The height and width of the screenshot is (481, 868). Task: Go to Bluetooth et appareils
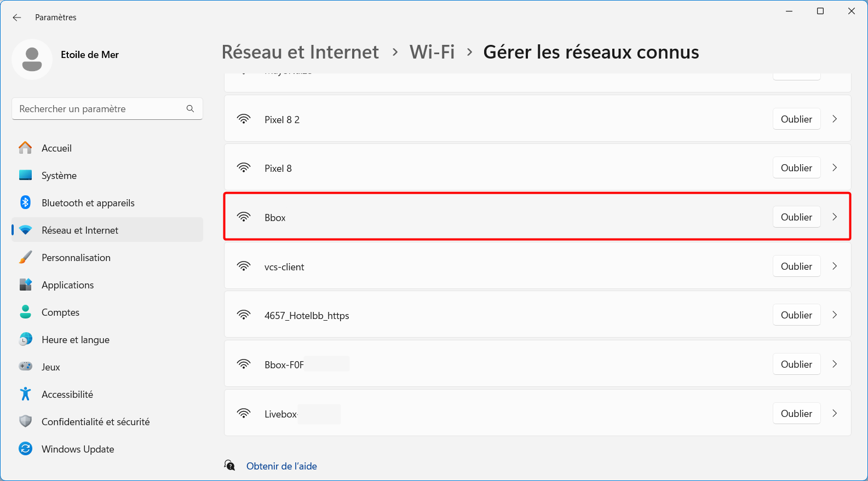(107, 202)
